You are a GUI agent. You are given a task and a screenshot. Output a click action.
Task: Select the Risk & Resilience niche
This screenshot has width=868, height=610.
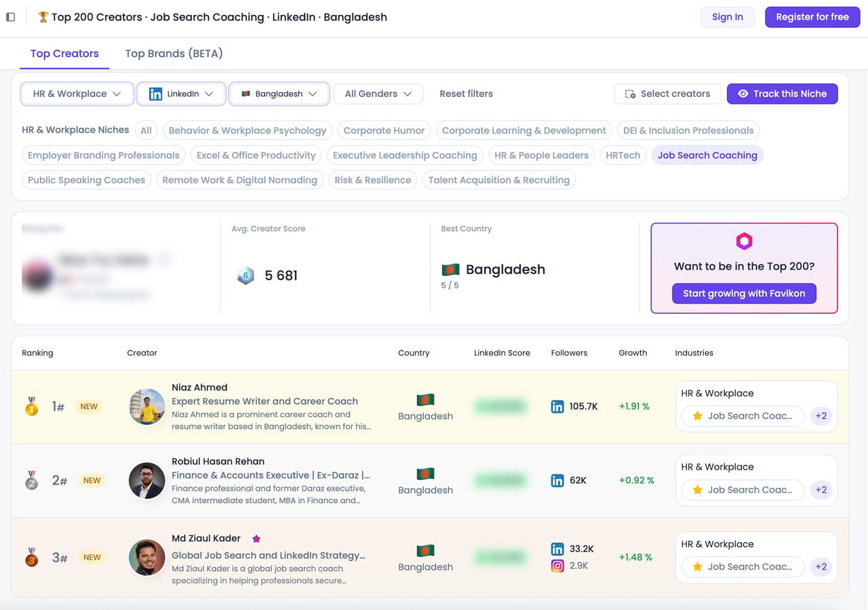373,180
